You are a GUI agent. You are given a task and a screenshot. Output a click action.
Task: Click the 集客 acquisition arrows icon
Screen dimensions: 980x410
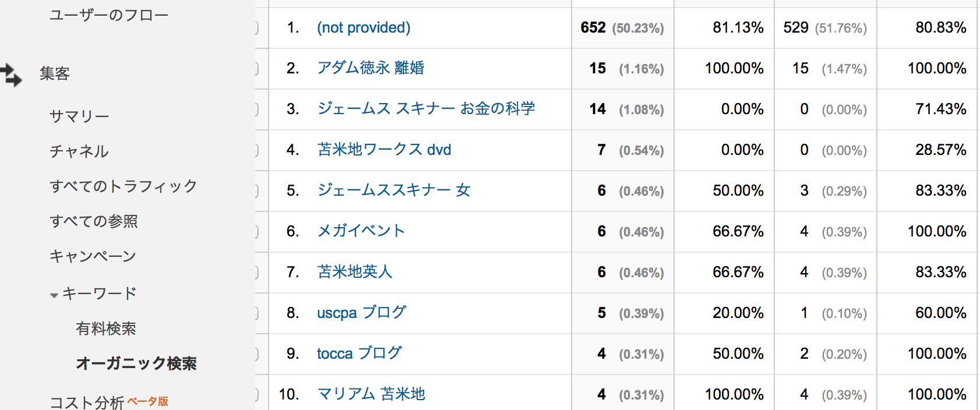(11, 75)
